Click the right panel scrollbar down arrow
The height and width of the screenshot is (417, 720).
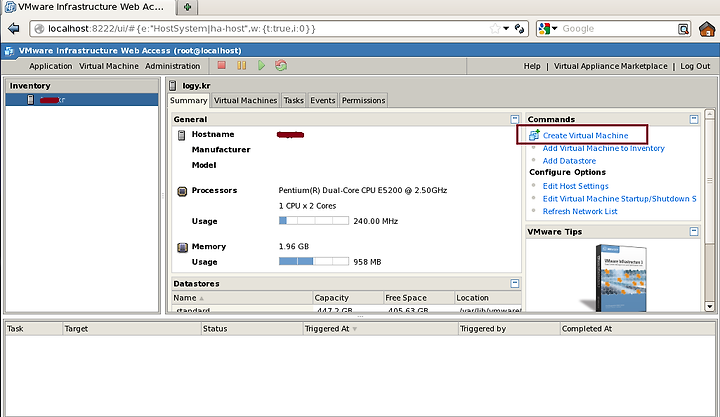click(x=709, y=306)
